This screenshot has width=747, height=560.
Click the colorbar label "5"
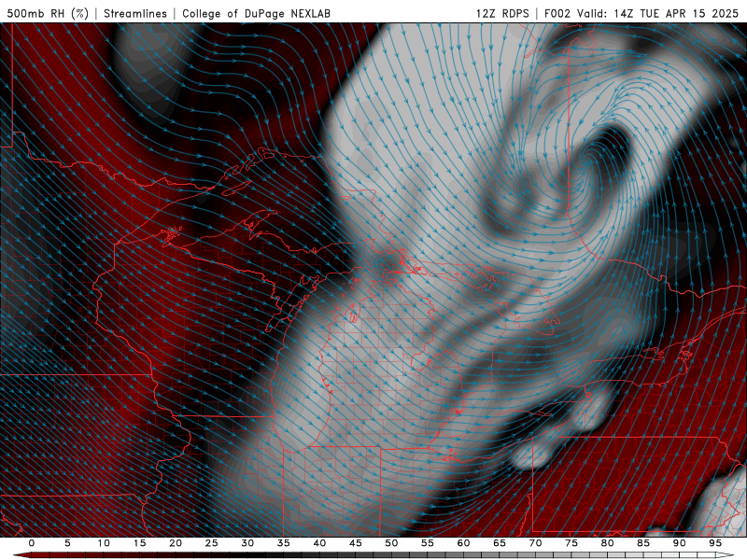[67, 543]
